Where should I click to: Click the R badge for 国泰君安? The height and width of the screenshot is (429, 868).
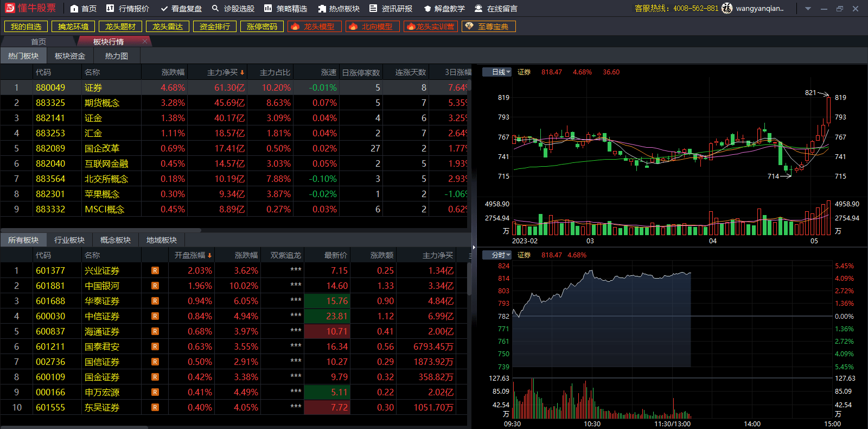point(155,346)
